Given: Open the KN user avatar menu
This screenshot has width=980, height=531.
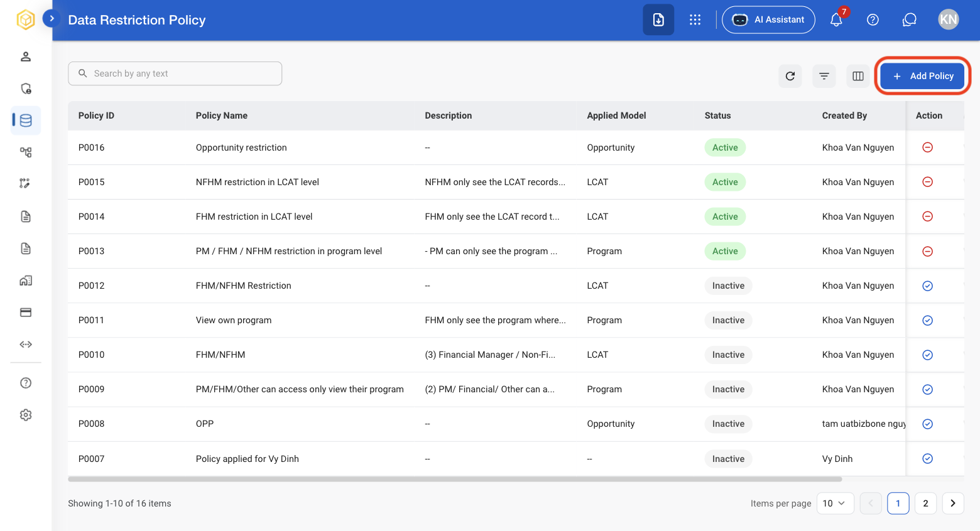Looking at the screenshot, I should tap(948, 19).
